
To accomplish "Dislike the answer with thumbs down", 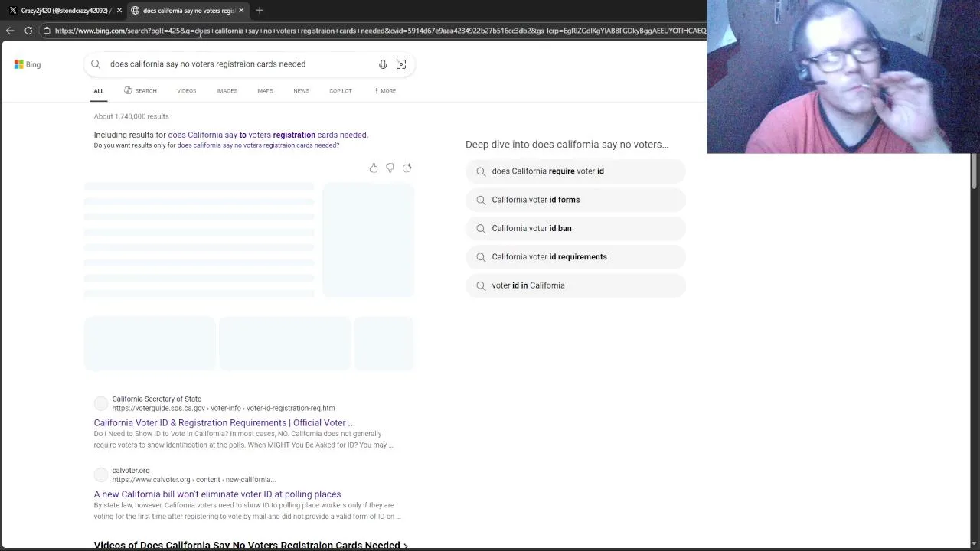I will coord(390,168).
